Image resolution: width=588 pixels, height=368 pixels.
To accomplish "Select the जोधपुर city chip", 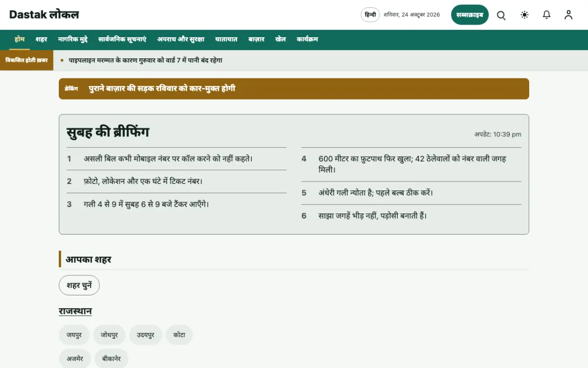I will (x=109, y=335).
